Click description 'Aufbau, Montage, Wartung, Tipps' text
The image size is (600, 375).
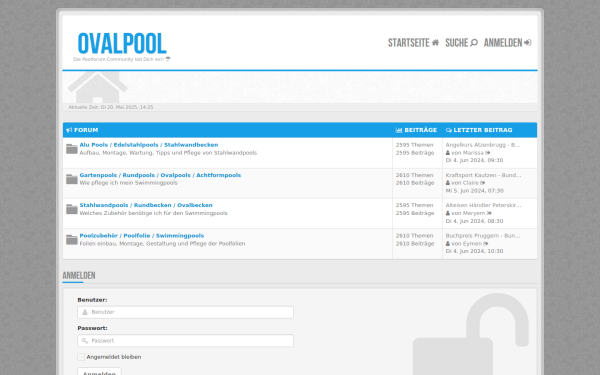pyautogui.click(x=168, y=153)
